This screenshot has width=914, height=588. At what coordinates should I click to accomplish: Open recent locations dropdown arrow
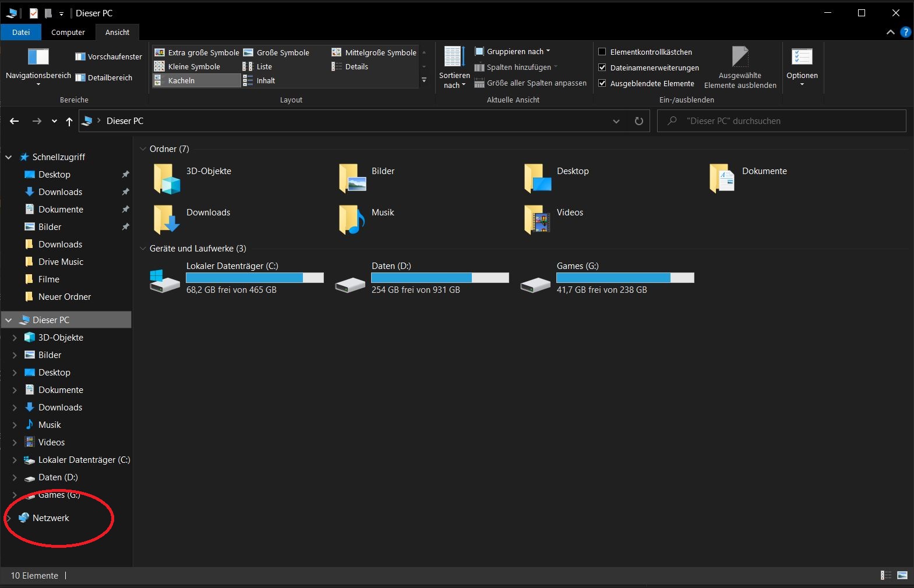click(x=54, y=121)
